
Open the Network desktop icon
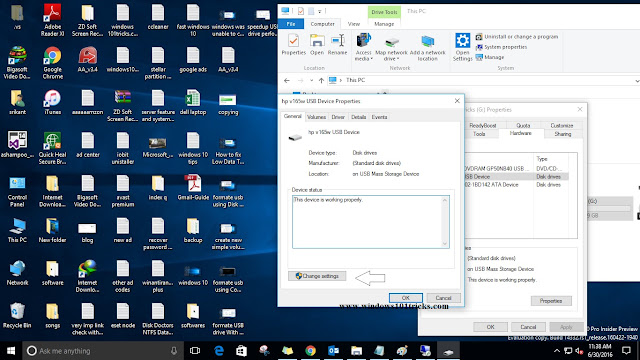click(17, 273)
